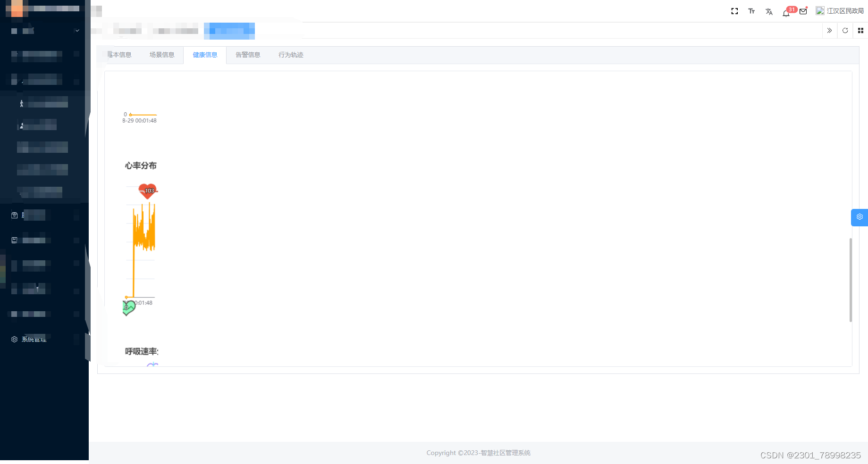Toggle the 江汉区民政局 user avatar
868x464 pixels.
(x=820, y=10)
